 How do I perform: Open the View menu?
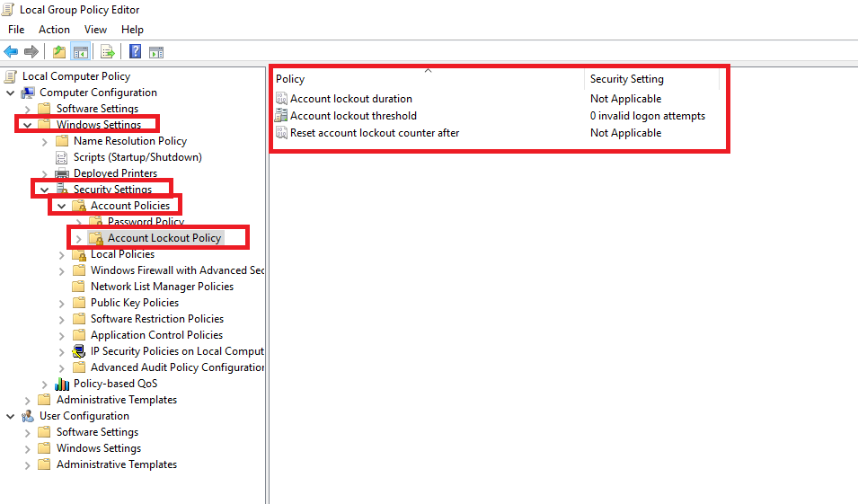pos(95,30)
